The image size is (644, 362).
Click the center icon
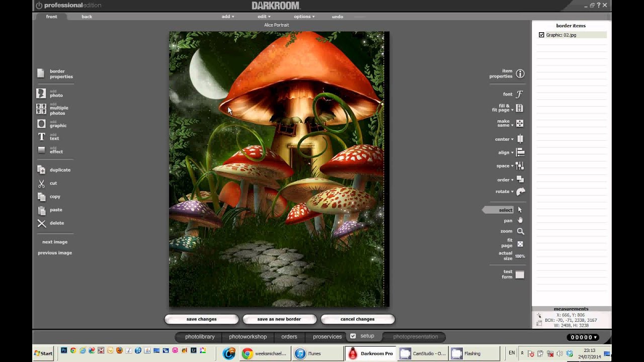pos(520,139)
